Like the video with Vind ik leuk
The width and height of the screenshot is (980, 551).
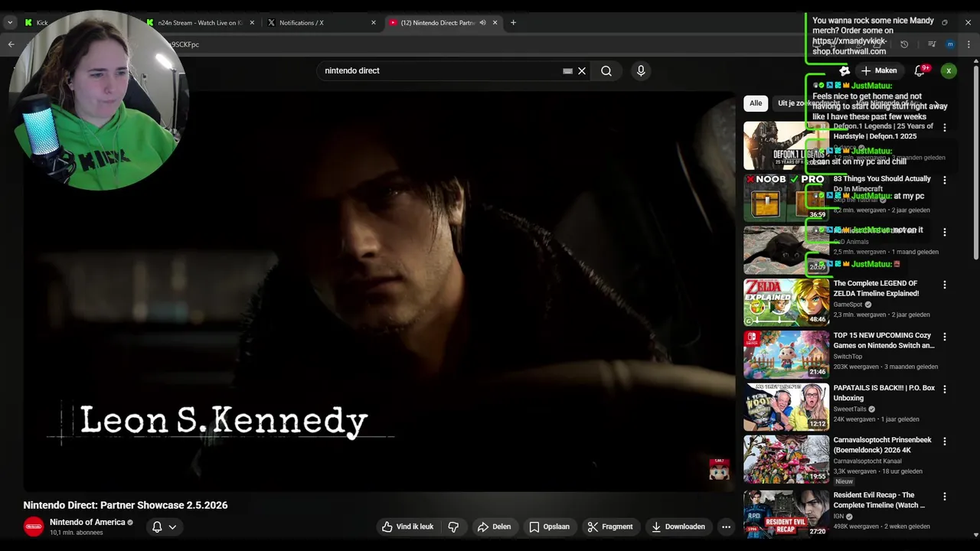click(x=408, y=527)
